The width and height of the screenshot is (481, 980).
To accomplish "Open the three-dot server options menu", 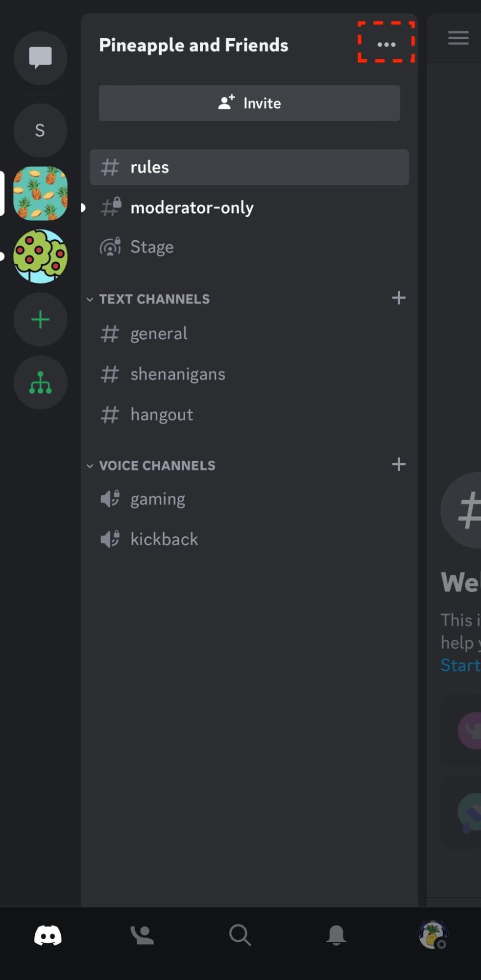I will click(386, 44).
